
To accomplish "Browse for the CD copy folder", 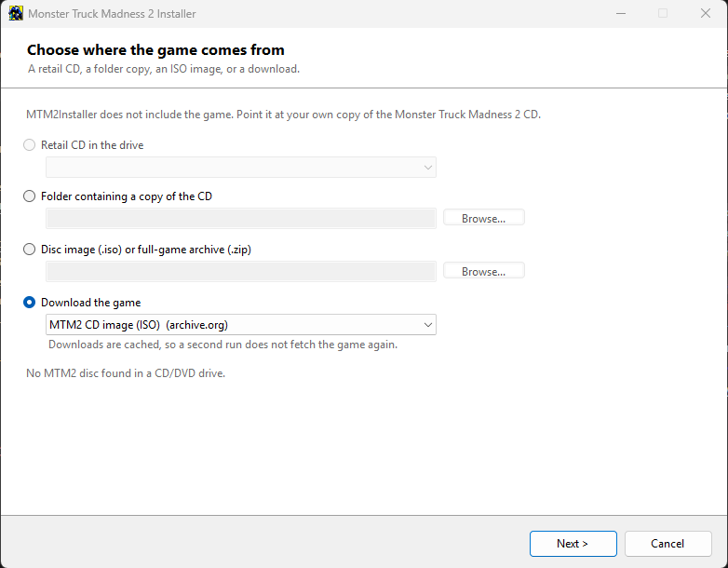I will coord(484,218).
